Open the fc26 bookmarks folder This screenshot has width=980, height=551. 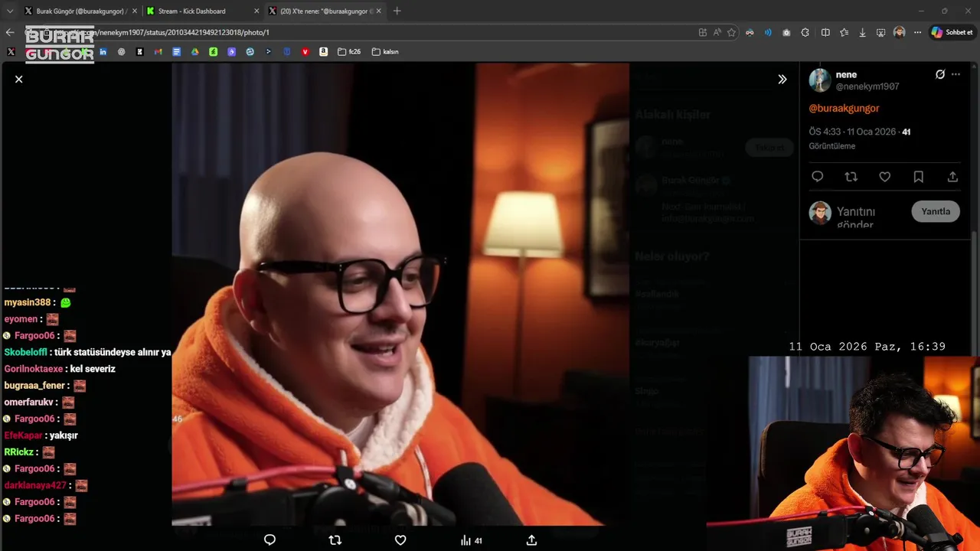(x=349, y=52)
